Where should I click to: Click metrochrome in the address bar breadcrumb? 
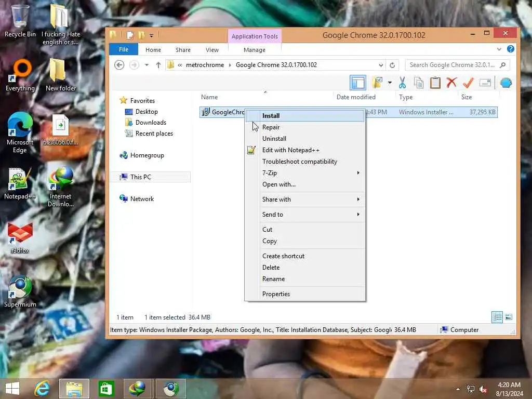tap(205, 65)
